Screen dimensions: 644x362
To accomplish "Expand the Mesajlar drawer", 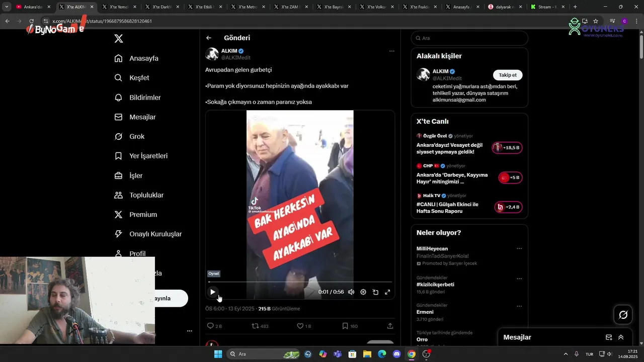I will pyautogui.click(x=621, y=337).
